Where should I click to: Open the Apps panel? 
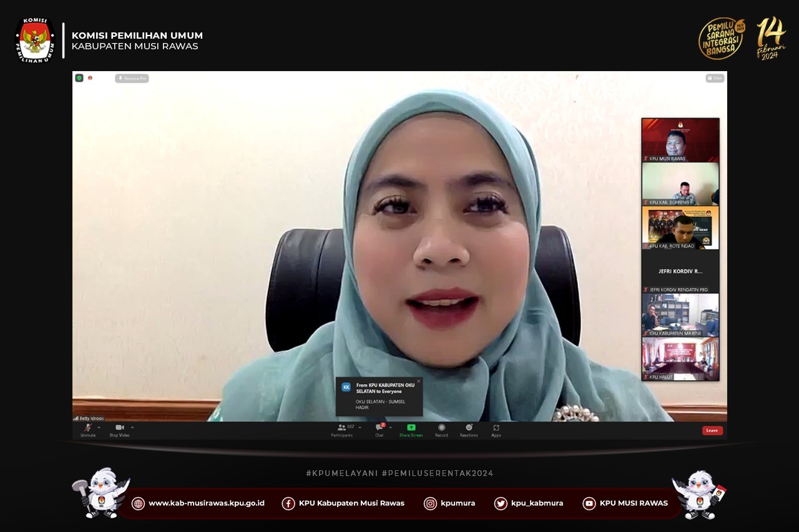(x=496, y=430)
